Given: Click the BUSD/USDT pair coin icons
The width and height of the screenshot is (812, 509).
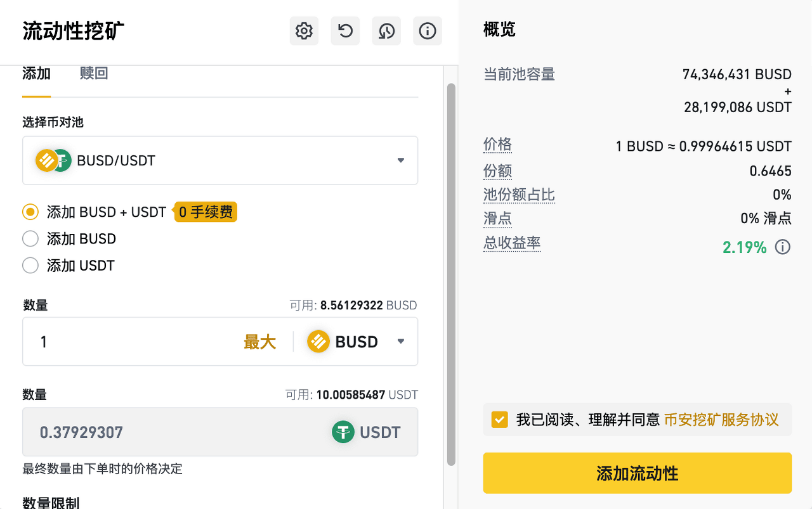Looking at the screenshot, I should (x=53, y=160).
